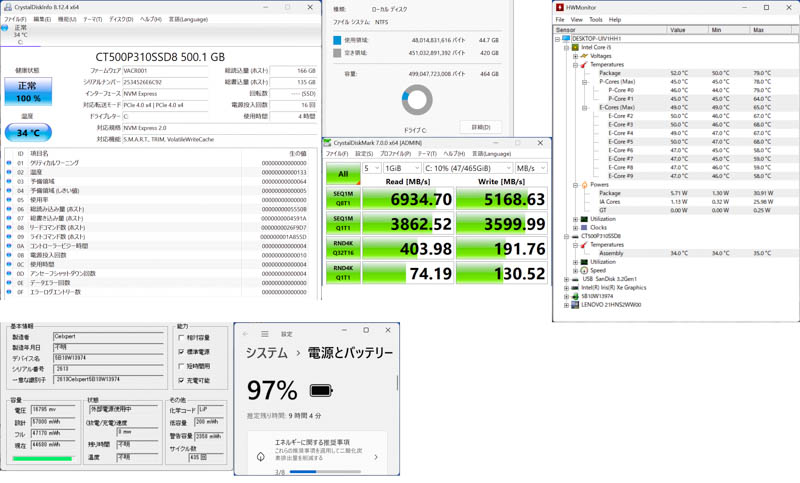800x483 pixels.
Task: Click the 正常 100% health status icon
Action: 28,92
